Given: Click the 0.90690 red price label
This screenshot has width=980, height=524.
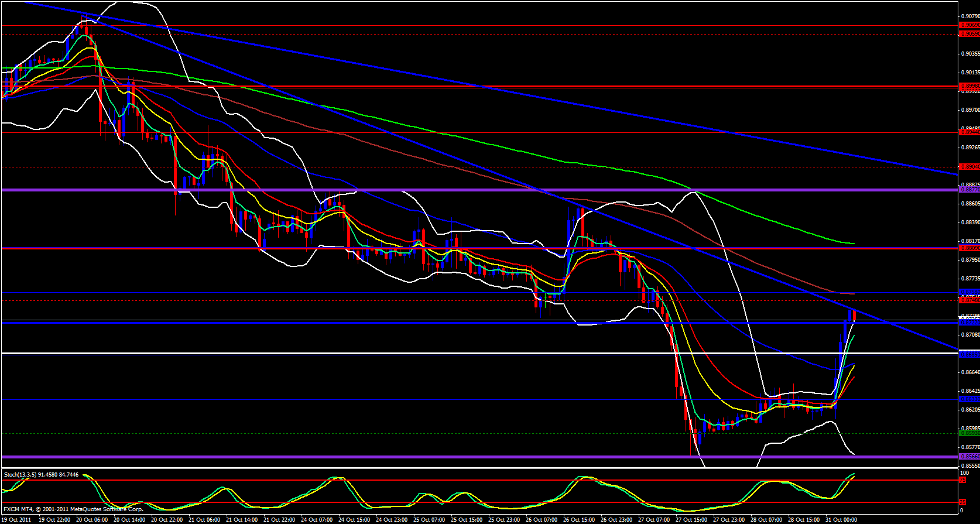Looking at the screenshot, I should point(969,25).
